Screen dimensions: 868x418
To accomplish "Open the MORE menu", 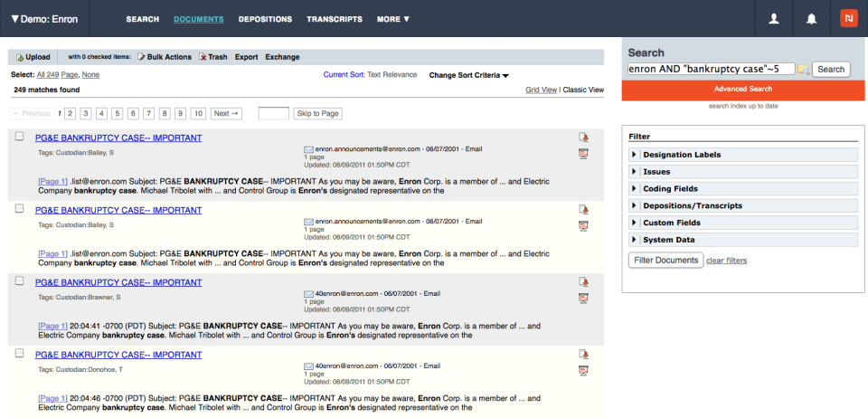I will 393,19.
